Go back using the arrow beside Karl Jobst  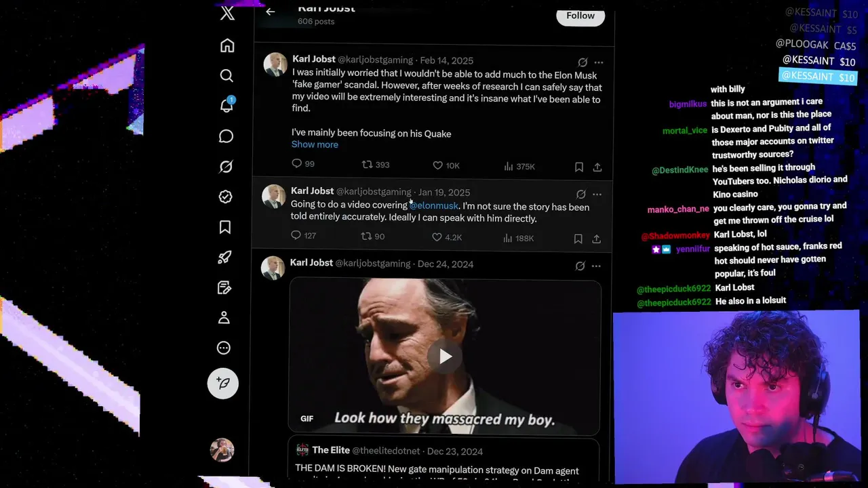[270, 11]
